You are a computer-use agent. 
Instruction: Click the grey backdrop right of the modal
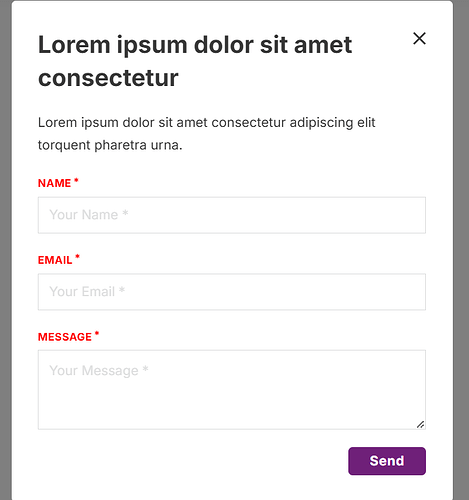pos(461,250)
